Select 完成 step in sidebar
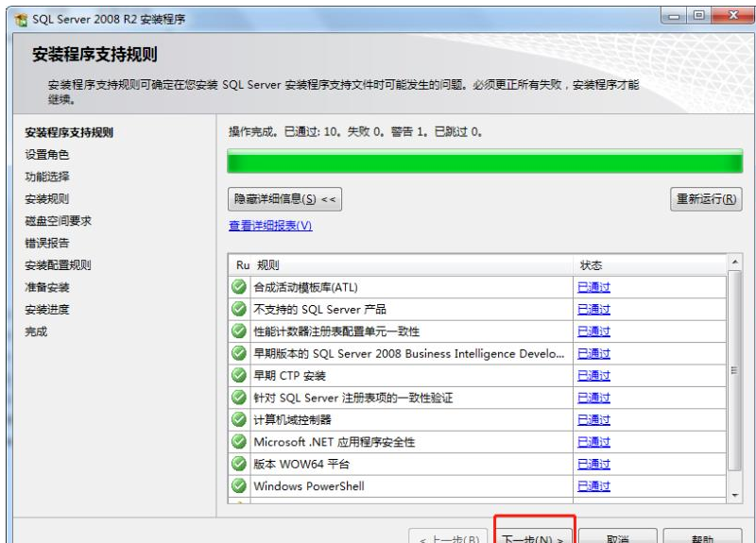The image size is (756, 543). click(x=36, y=332)
